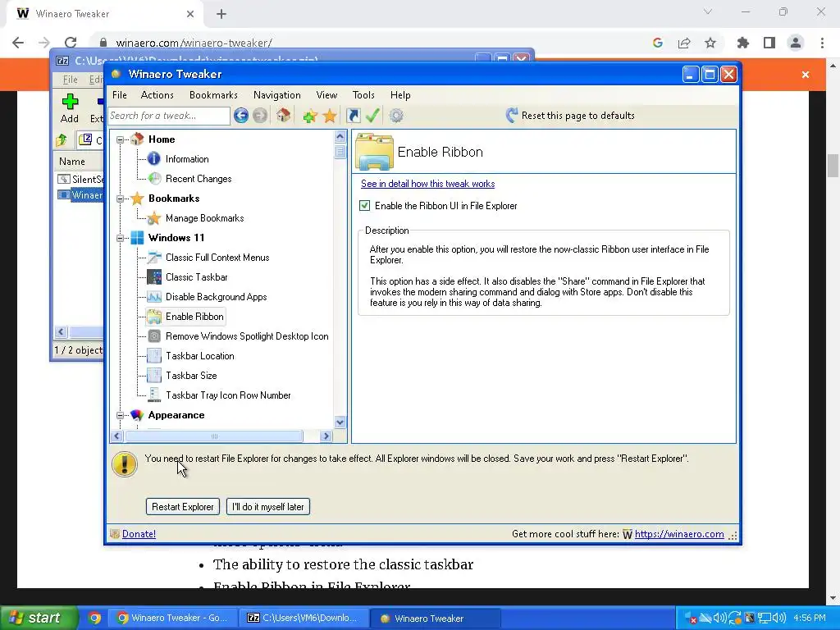The height and width of the screenshot is (630, 840).
Task: Click the Manage Bookmarks star icon
Action: click(154, 218)
